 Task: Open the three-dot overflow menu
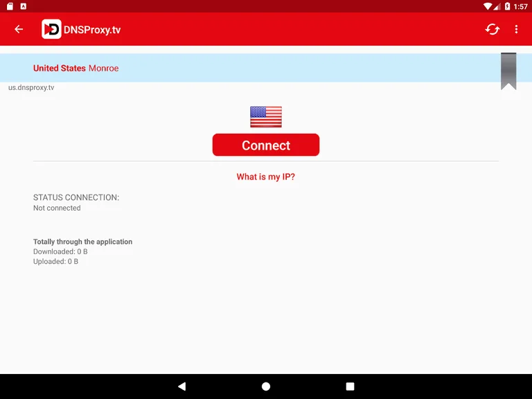click(516, 29)
